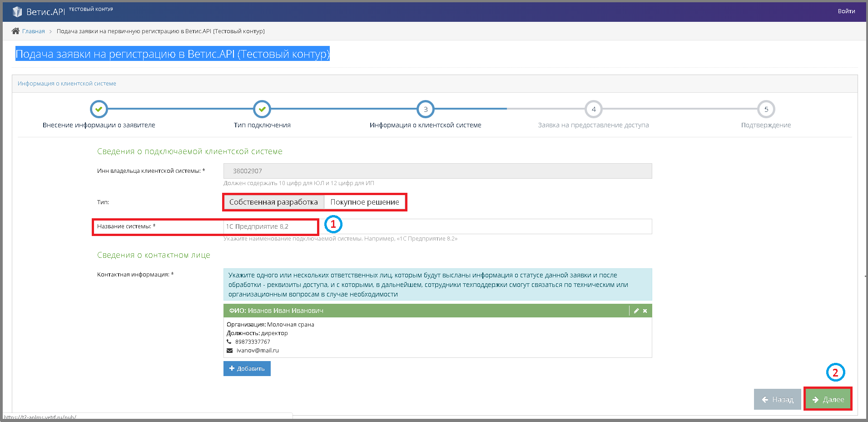Click the page title heading text
This screenshot has height=422, width=868.
(x=173, y=54)
